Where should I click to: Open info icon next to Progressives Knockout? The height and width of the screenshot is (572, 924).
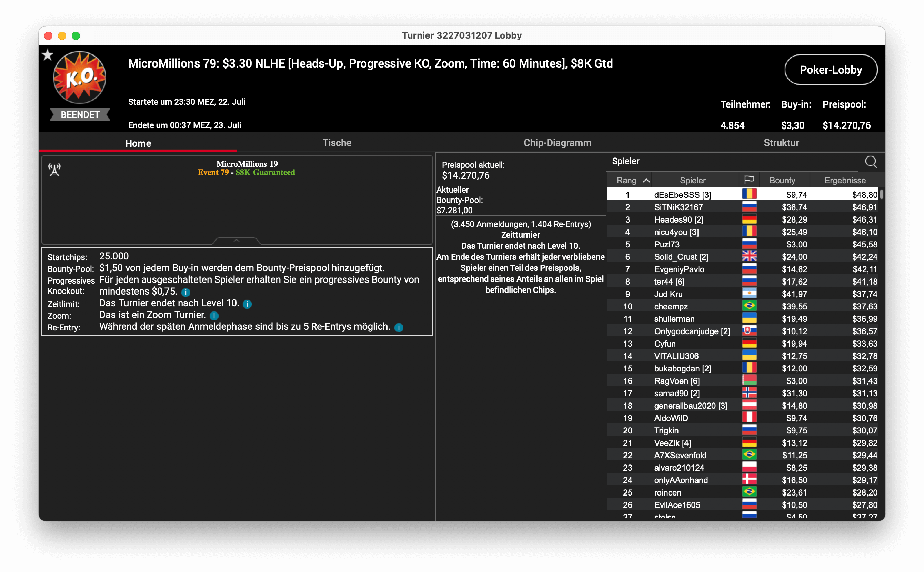[x=186, y=292]
